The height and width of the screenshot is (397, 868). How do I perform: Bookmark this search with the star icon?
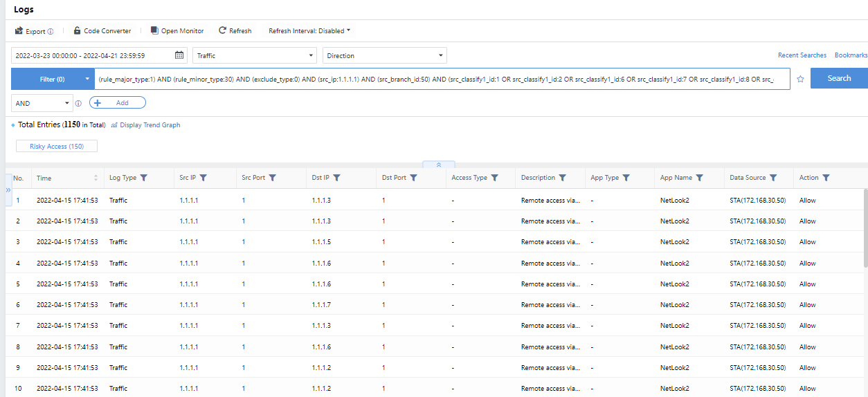800,80
